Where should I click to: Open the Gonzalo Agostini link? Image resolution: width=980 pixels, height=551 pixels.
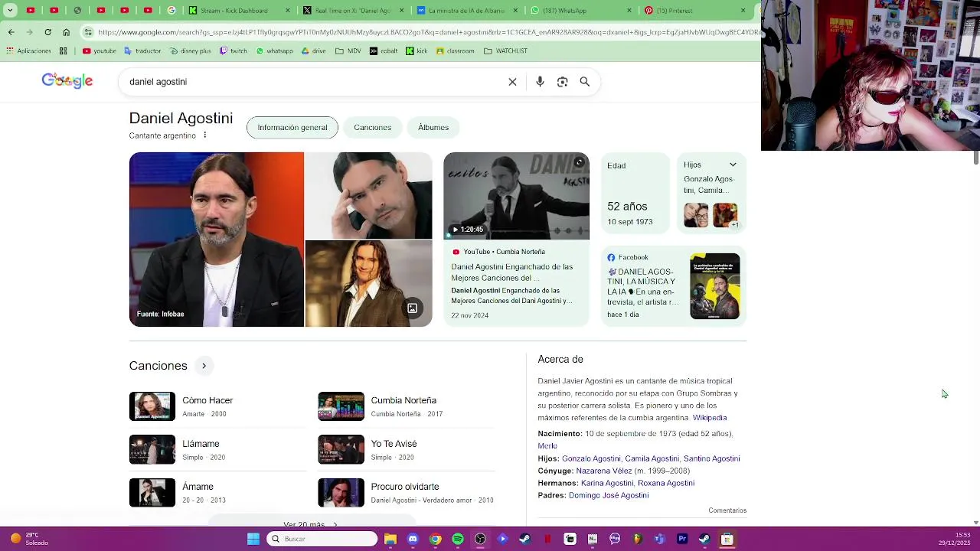591,458
